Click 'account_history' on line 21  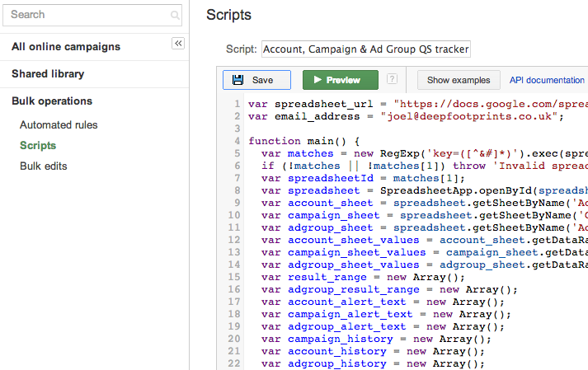pyautogui.click(x=337, y=351)
